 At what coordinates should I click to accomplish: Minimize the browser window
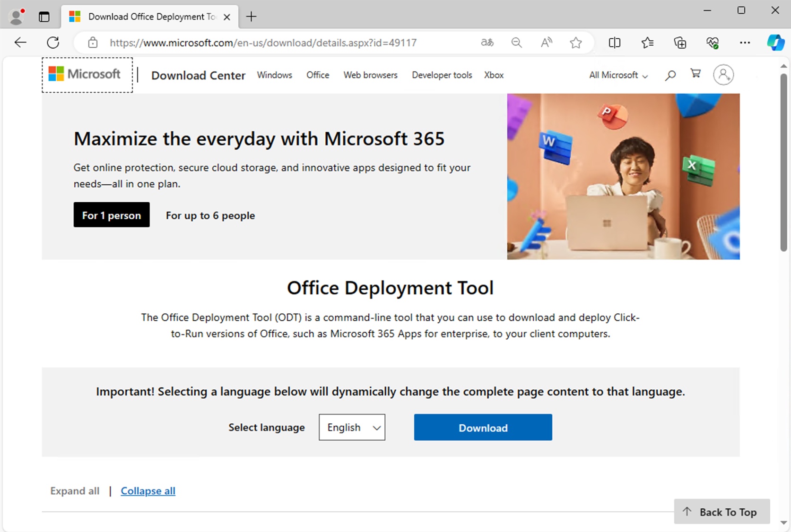pos(707,10)
